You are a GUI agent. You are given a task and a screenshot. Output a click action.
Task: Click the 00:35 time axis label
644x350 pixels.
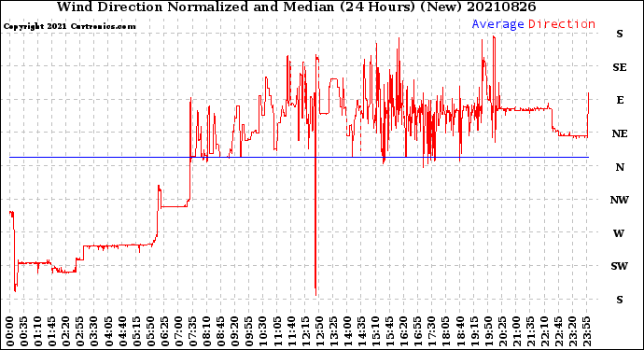pyautogui.click(x=23, y=331)
